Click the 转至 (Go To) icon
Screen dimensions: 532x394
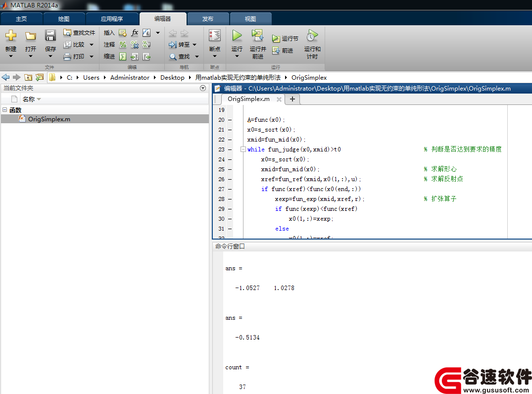[x=173, y=45]
